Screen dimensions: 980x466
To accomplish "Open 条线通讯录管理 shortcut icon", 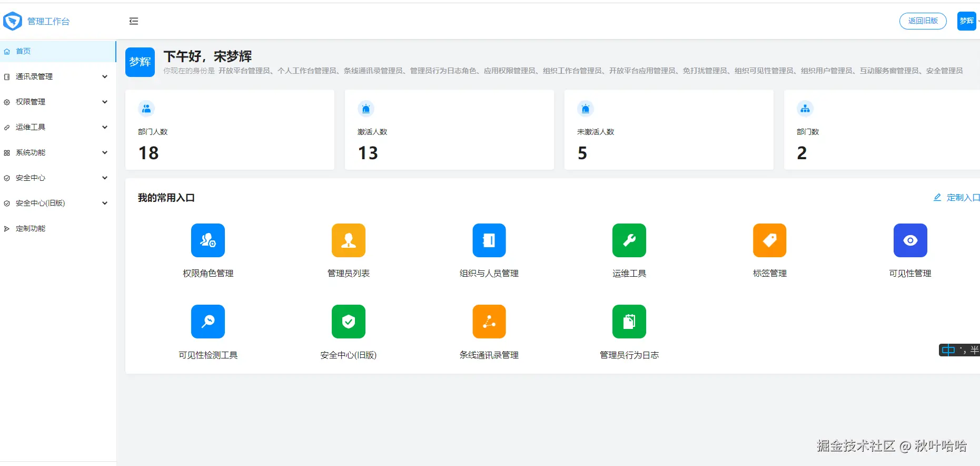I will pos(489,322).
